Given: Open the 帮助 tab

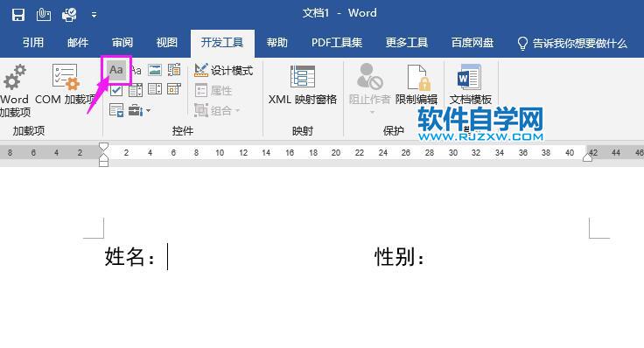Looking at the screenshot, I should click(x=276, y=43).
